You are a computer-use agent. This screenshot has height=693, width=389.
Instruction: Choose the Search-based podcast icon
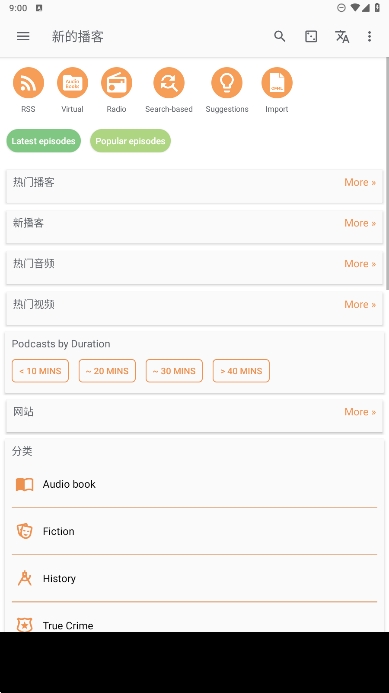pos(169,83)
